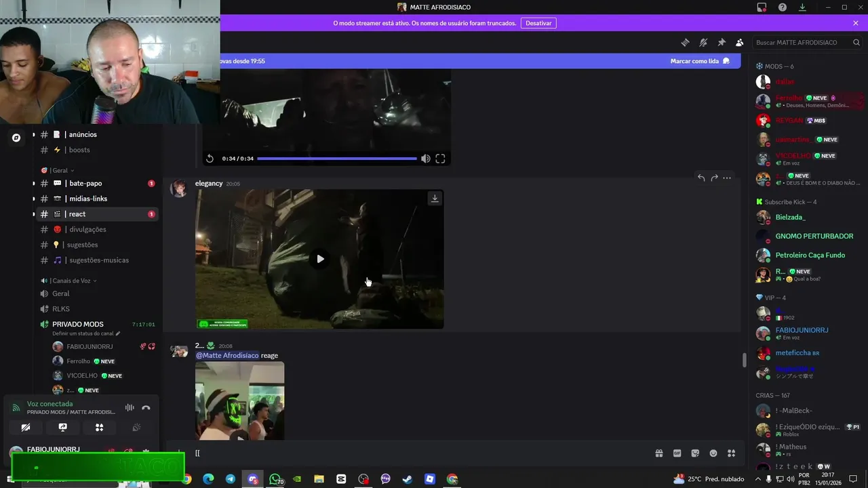Open the apps icon in message bar
Screen dimensions: 868x488
[732, 453]
